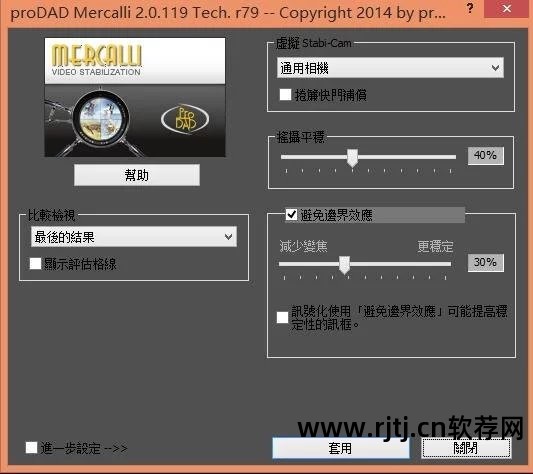Click the 關閉 close button
This screenshot has height=474, width=533.
click(x=466, y=448)
